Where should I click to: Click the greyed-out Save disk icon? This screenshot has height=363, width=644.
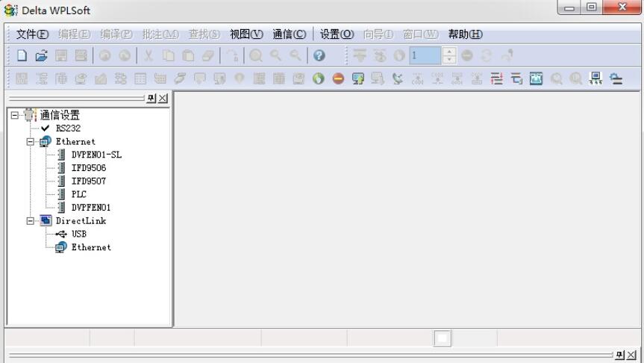point(61,55)
